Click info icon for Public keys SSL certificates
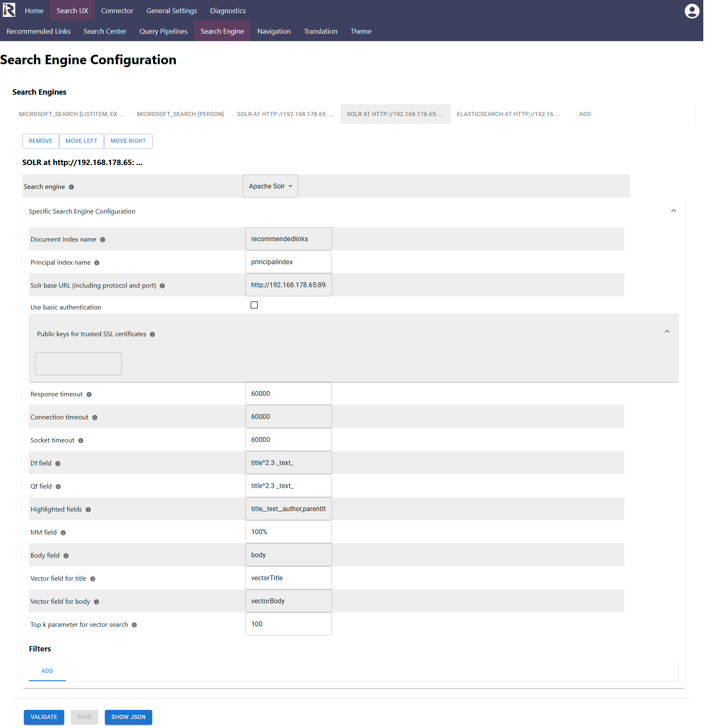Viewport: 707px width, 728px height. click(x=152, y=335)
